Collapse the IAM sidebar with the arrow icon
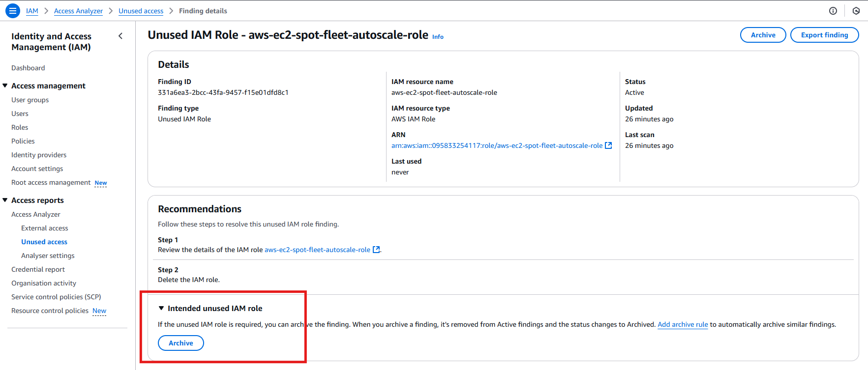The width and height of the screenshot is (868, 370). pyautogui.click(x=120, y=36)
